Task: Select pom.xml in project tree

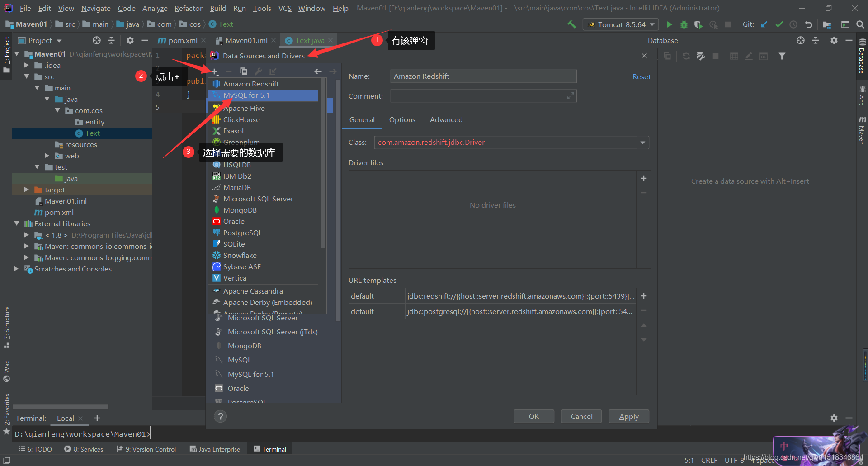Action: coord(59,212)
